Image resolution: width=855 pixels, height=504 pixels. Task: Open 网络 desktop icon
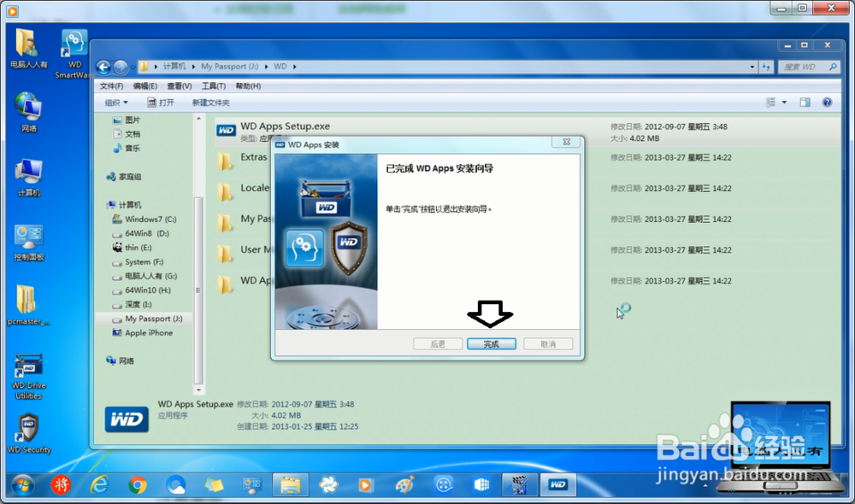point(28,113)
